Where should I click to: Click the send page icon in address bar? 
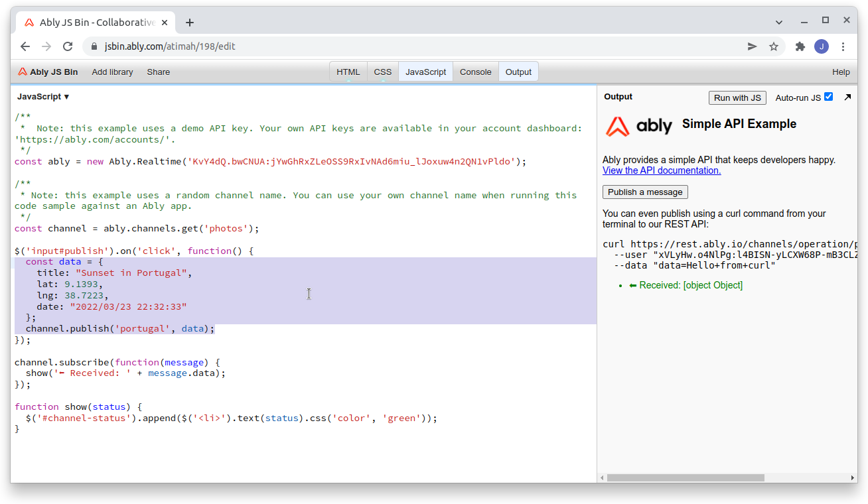(753, 46)
